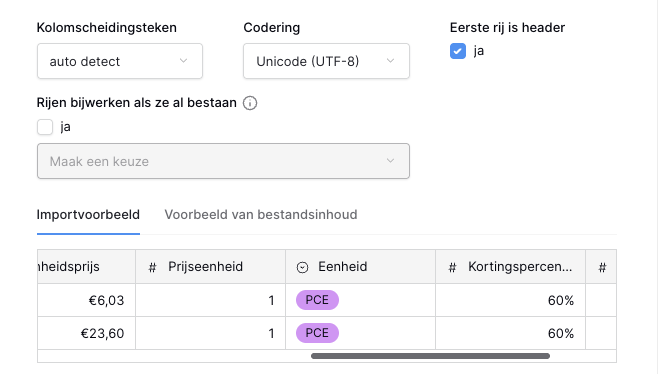The height and width of the screenshot is (374, 658).
Task: Click the hash icon in Prijseenheid header
Action: (x=152, y=267)
